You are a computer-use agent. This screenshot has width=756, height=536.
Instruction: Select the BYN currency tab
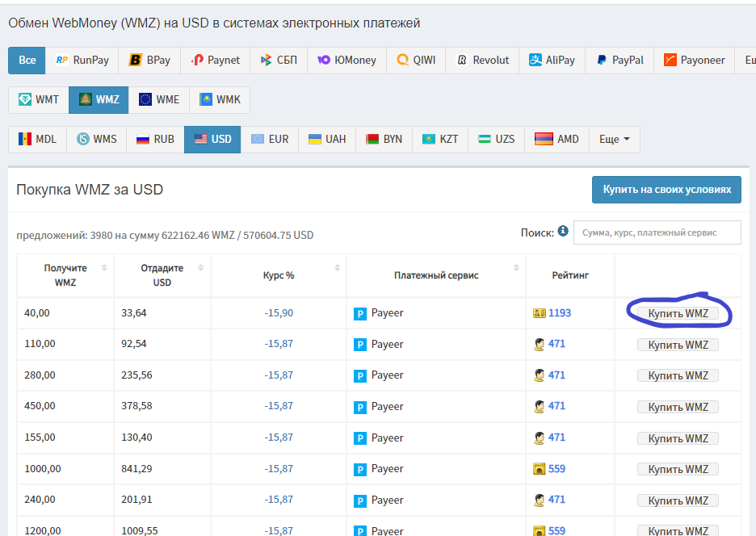pyautogui.click(x=384, y=140)
